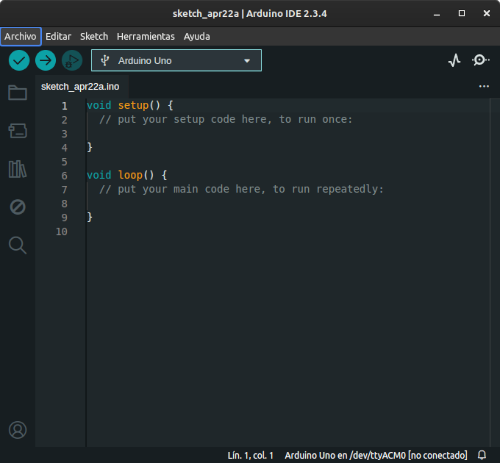The width and height of the screenshot is (500, 463).
Task: Open the Ayuda menu
Action: (197, 36)
